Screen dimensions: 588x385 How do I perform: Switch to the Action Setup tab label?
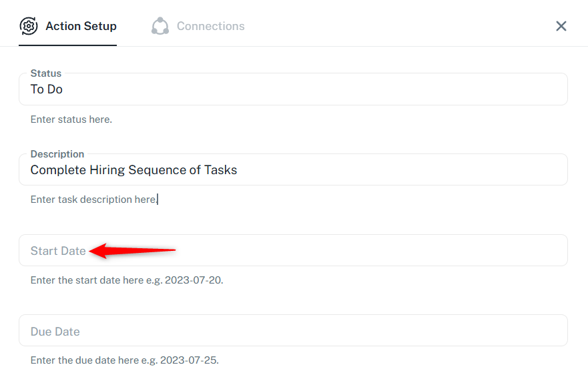(81, 26)
